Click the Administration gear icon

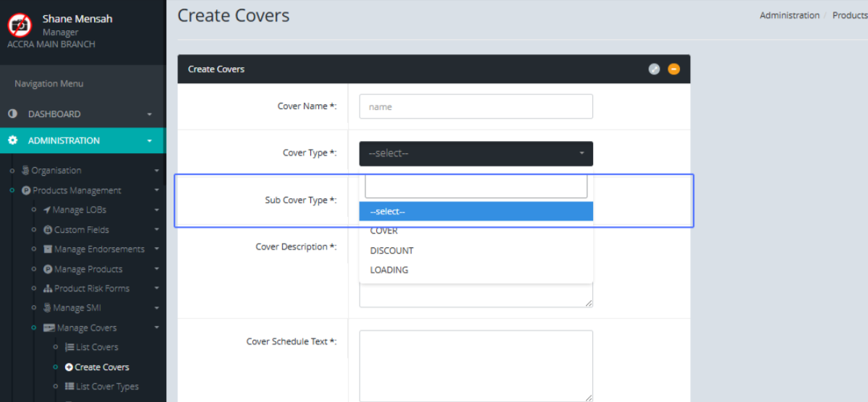pyautogui.click(x=12, y=140)
